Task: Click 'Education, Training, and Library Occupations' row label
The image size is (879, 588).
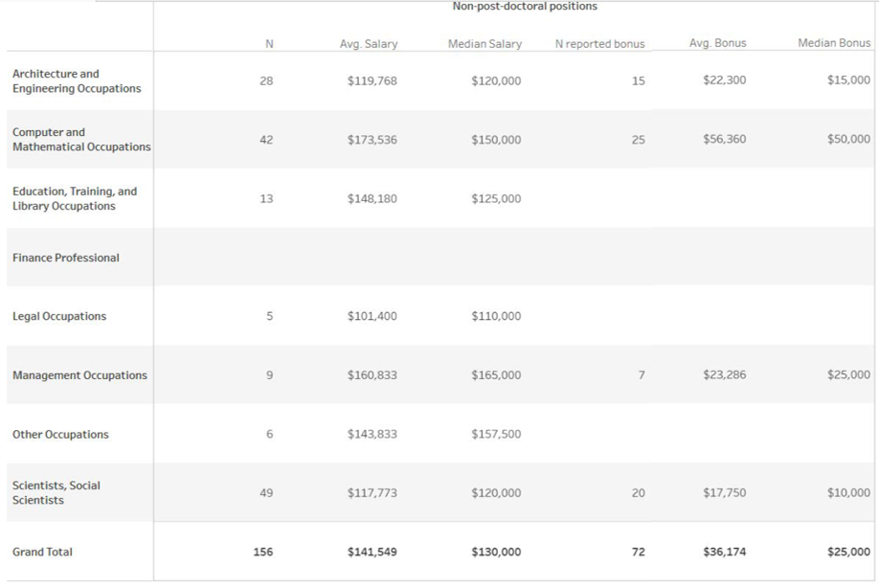Action: [75, 199]
